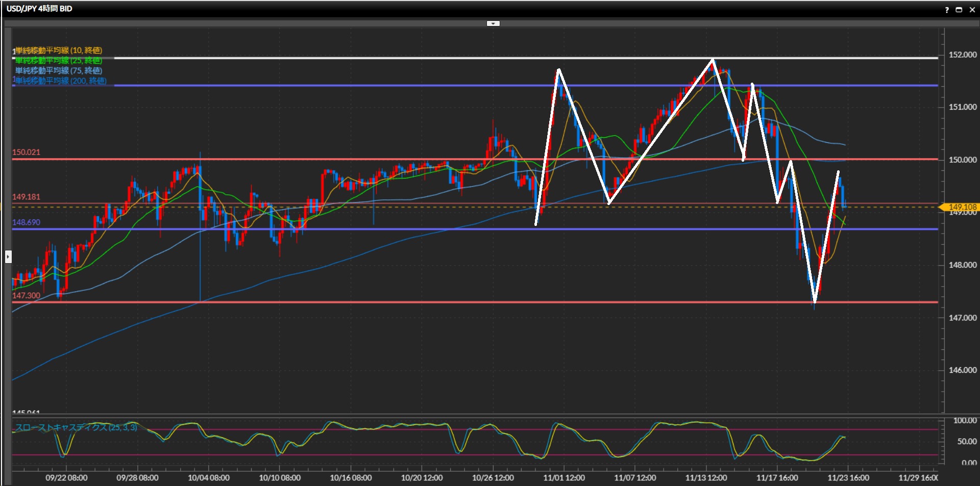The width and height of the screenshot is (980, 486).
Task: Select the 148.690 horizontal line label
Action: tap(26, 222)
